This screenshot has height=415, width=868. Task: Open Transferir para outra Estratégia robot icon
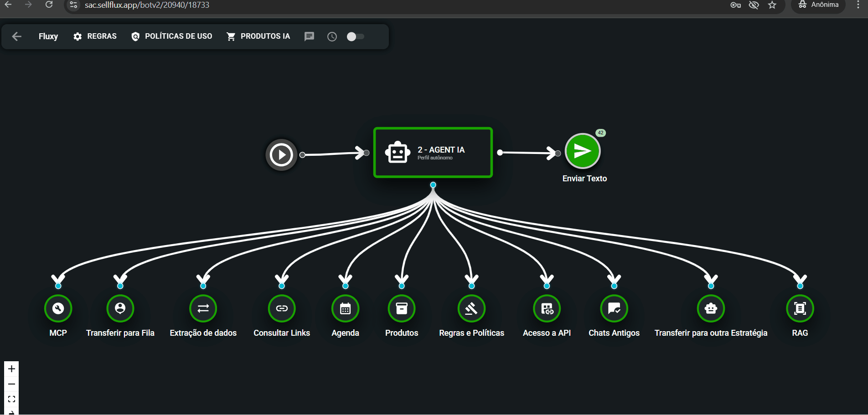pyautogui.click(x=711, y=308)
